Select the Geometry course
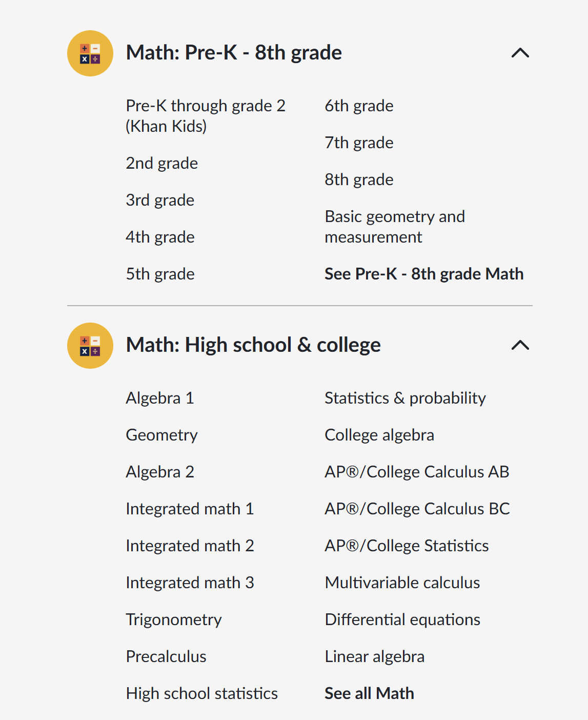This screenshot has width=588, height=720. (161, 435)
